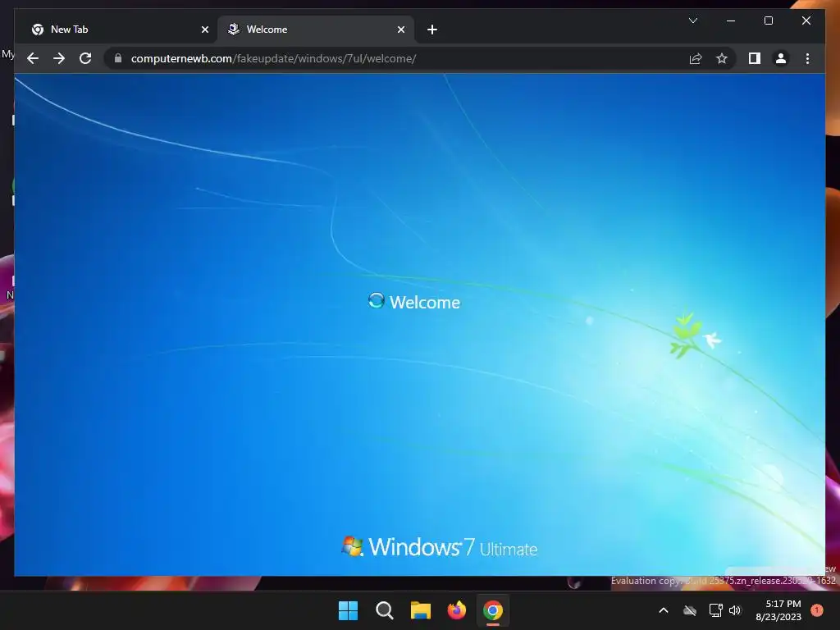
Task: Open network status in system tray
Action: tap(715, 610)
